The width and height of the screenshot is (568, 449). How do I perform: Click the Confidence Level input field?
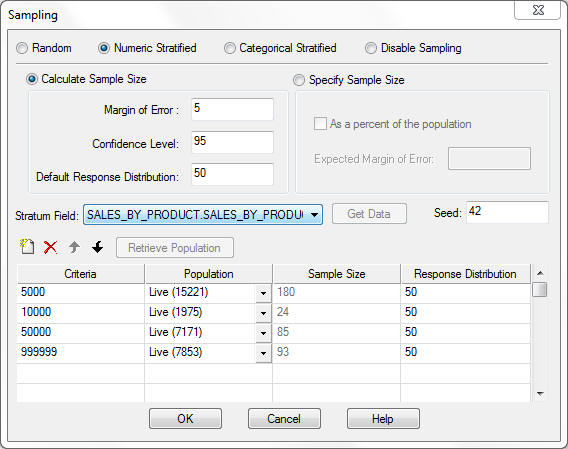(x=232, y=142)
